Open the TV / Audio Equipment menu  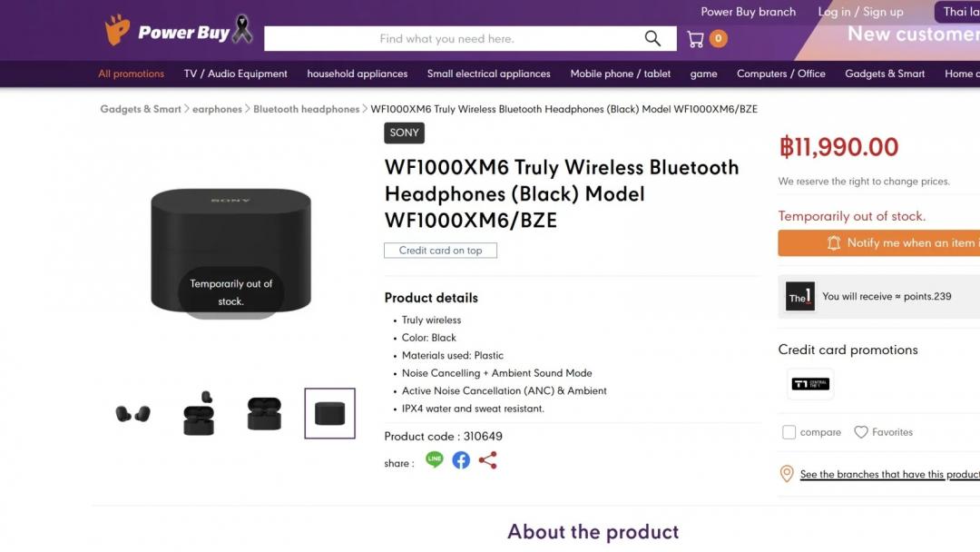coord(235,74)
